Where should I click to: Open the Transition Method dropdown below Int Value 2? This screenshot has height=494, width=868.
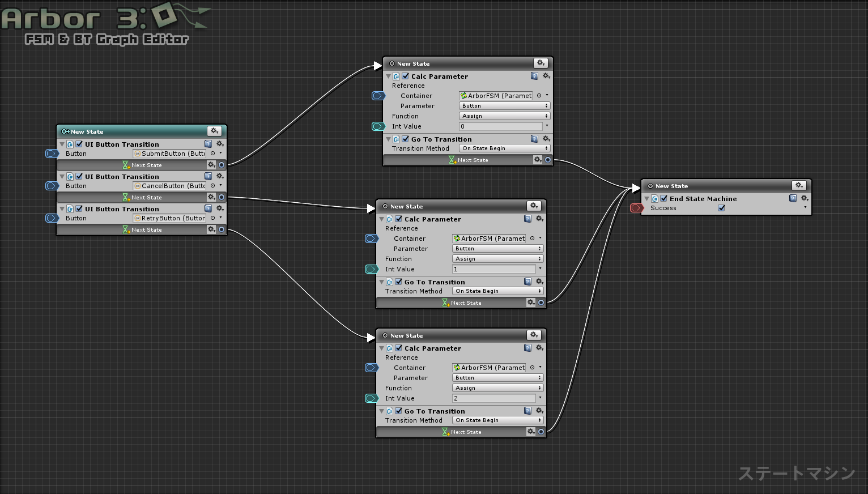tap(497, 420)
